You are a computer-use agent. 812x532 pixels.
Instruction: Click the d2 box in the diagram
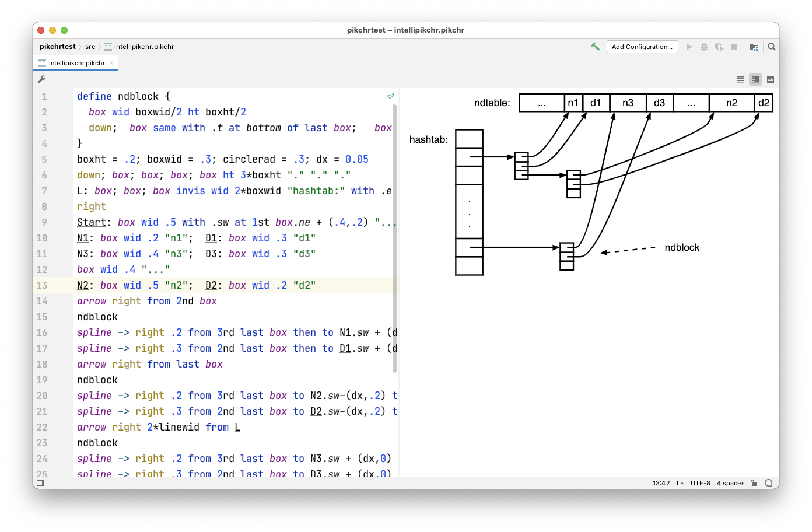click(764, 103)
